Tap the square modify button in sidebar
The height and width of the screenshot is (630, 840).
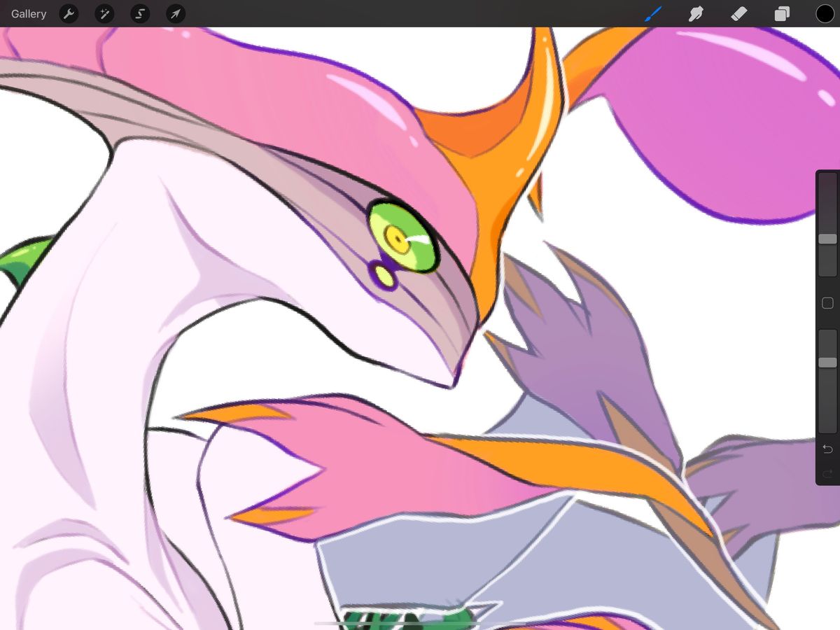click(x=827, y=303)
